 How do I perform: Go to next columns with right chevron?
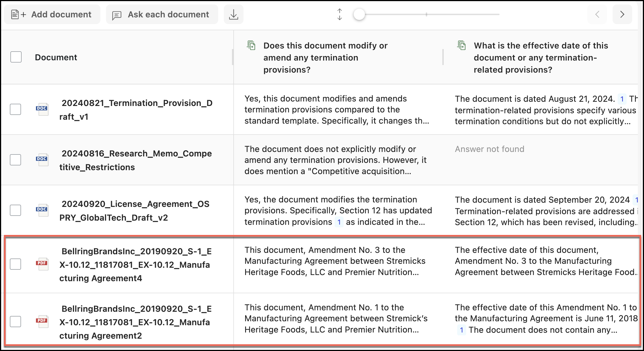(x=622, y=14)
